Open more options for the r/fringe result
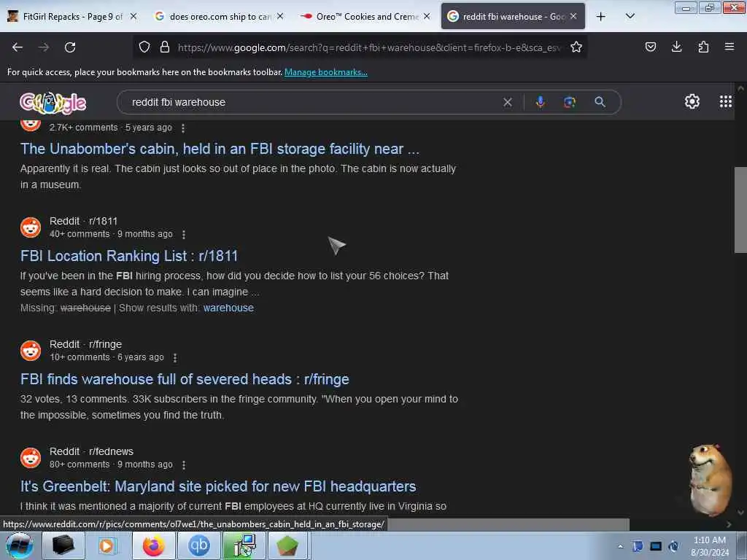Viewport: 747px width, 560px height. click(175, 357)
